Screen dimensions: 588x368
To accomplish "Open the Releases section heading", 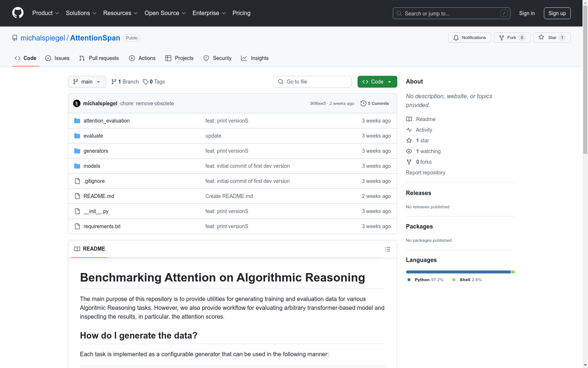I will pyautogui.click(x=419, y=193).
